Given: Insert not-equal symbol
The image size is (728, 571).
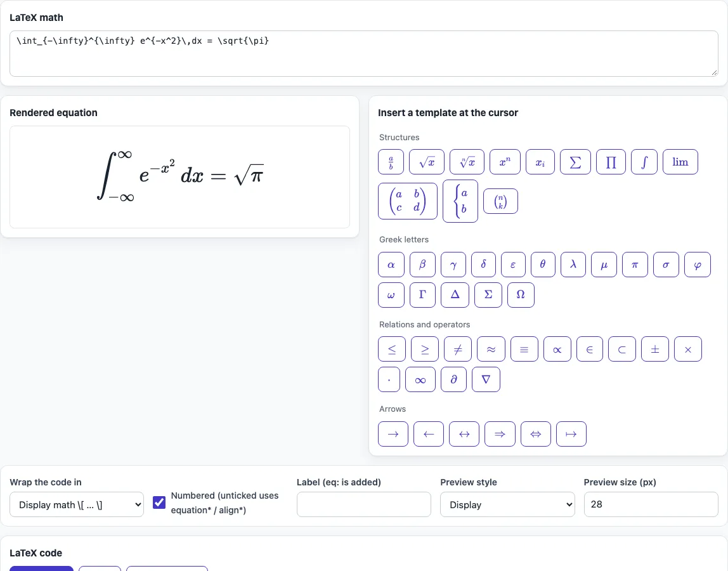Looking at the screenshot, I should pos(458,349).
